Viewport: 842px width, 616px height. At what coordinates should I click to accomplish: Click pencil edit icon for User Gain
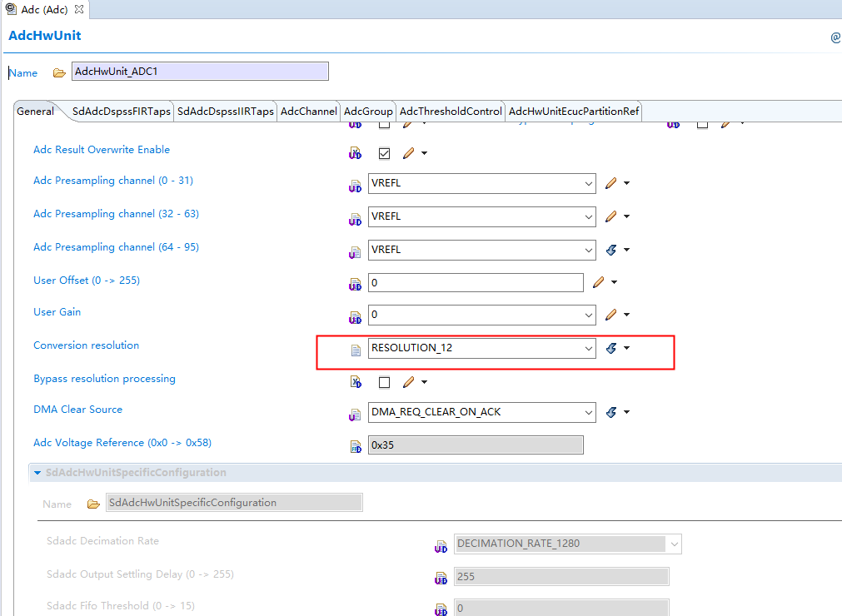click(x=611, y=315)
